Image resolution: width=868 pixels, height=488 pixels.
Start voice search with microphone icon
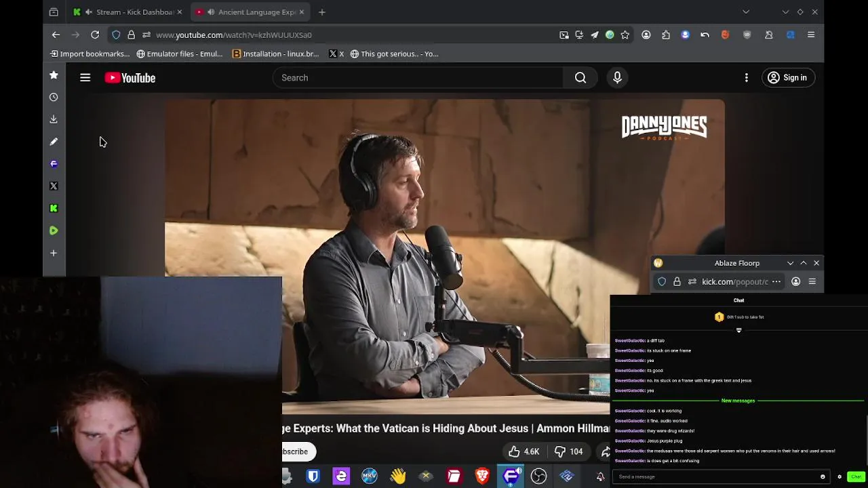pos(617,78)
